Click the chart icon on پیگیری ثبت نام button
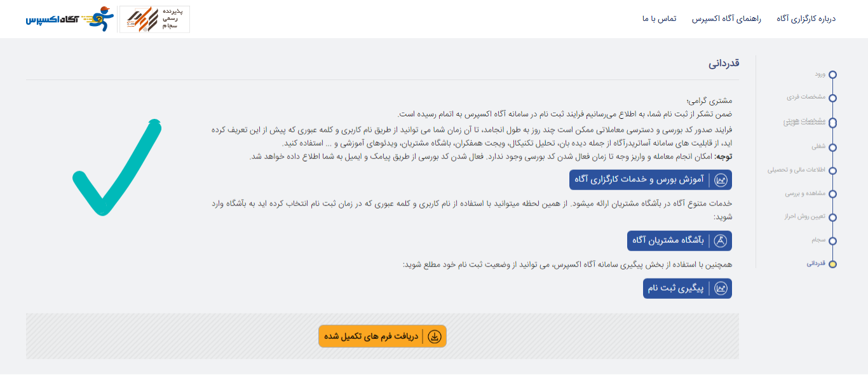This screenshot has height=377, width=868. [x=721, y=289]
